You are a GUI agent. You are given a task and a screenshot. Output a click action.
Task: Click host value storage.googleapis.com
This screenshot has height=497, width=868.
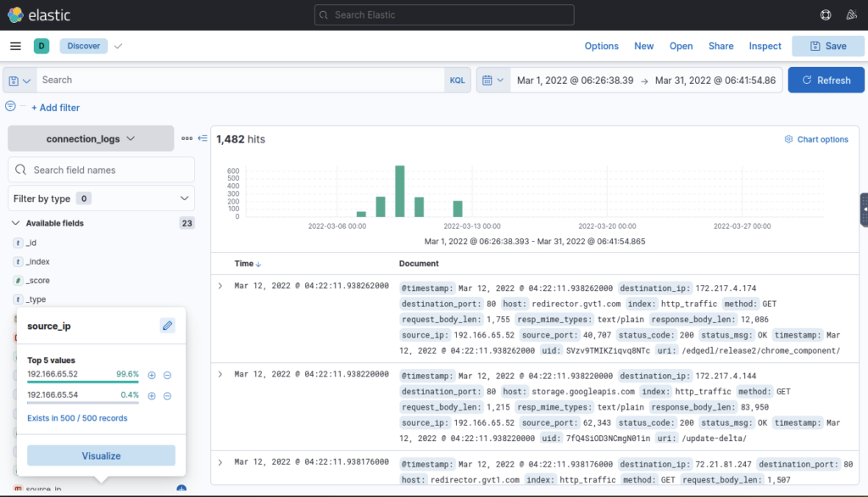pyautogui.click(x=583, y=391)
